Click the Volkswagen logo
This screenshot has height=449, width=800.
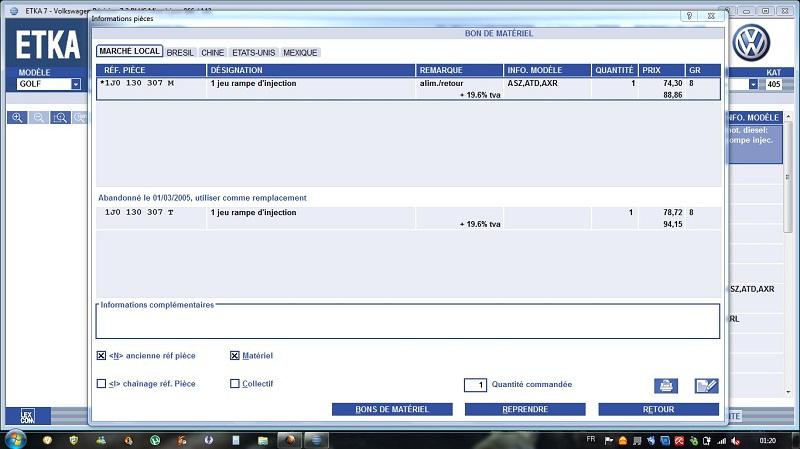click(751, 43)
